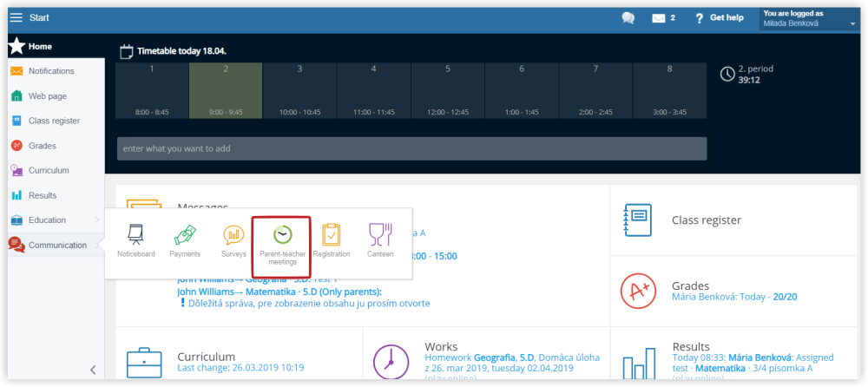Open Payments from the Communication flyout
868x387 pixels.
185,240
